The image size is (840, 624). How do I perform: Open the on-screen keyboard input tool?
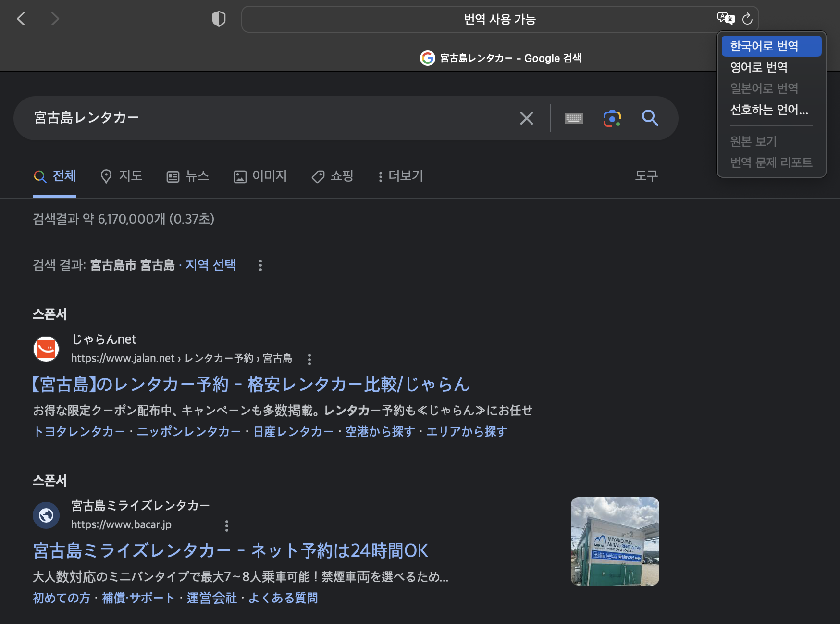coord(574,118)
